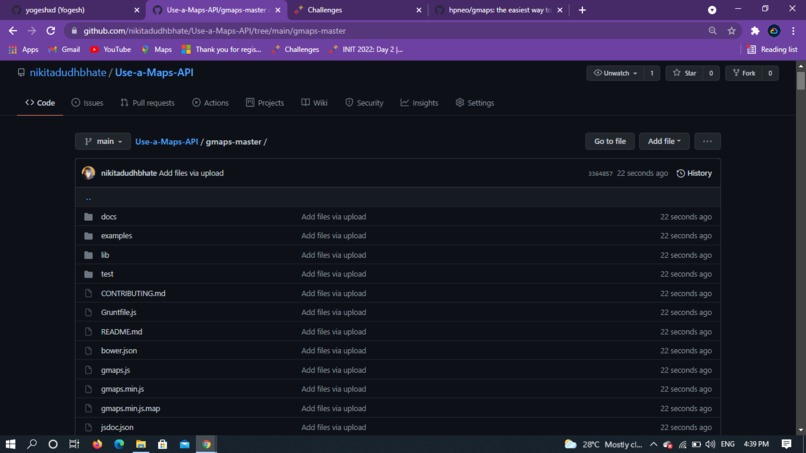Screen dimensions: 806x453
Task: Open bower.json file
Action: tap(119, 351)
